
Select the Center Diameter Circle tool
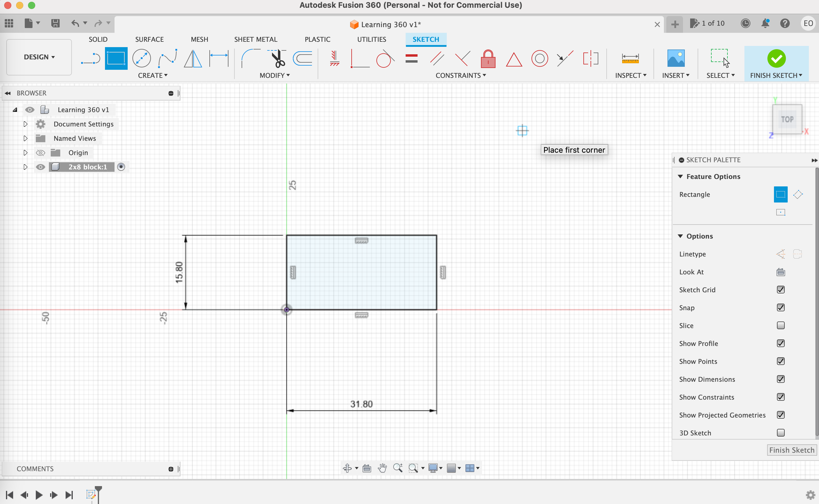tap(141, 58)
